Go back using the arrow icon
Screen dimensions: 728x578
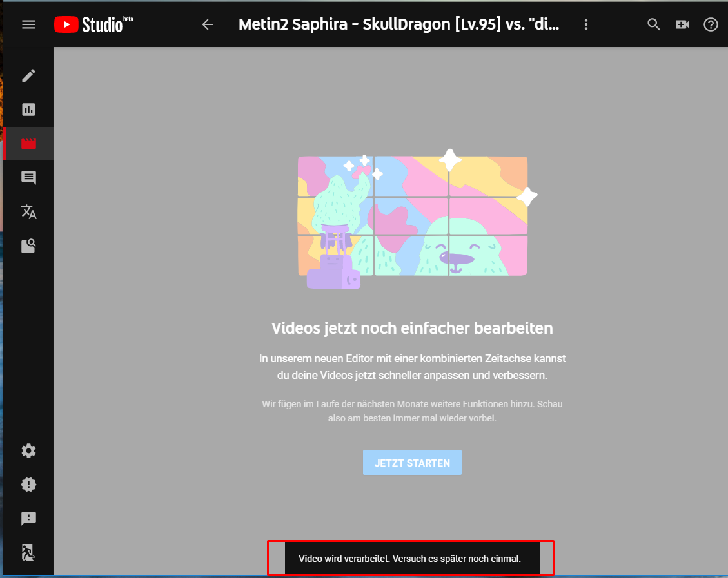(208, 24)
